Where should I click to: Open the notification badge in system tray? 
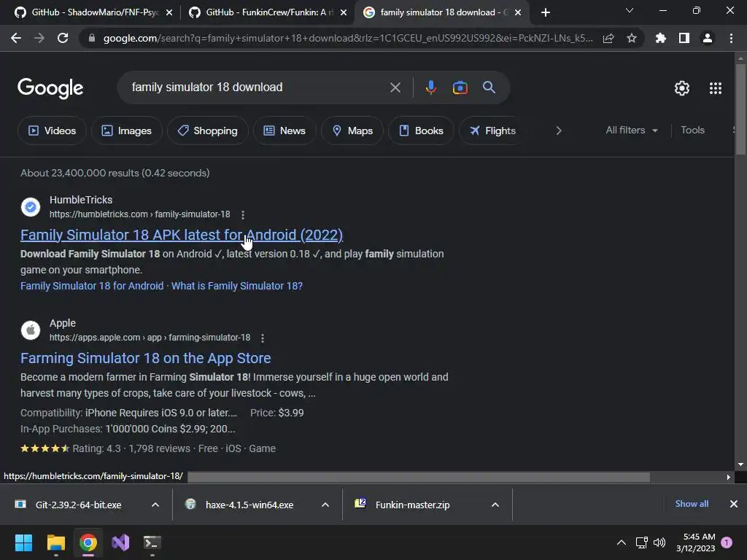727,542
